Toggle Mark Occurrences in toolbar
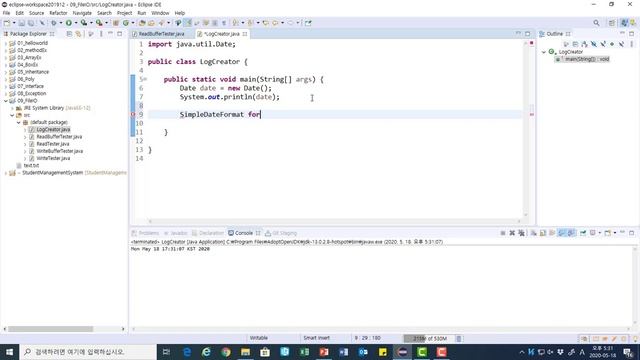This screenshot has height=360, width=640. point(187,23)
